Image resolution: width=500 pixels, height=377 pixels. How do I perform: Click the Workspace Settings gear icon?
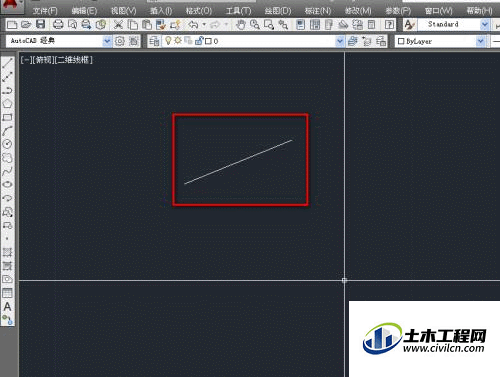click(x=120, y=41)
